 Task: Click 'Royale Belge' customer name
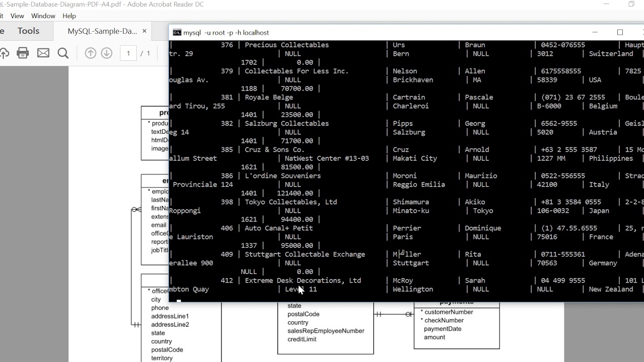269,97
